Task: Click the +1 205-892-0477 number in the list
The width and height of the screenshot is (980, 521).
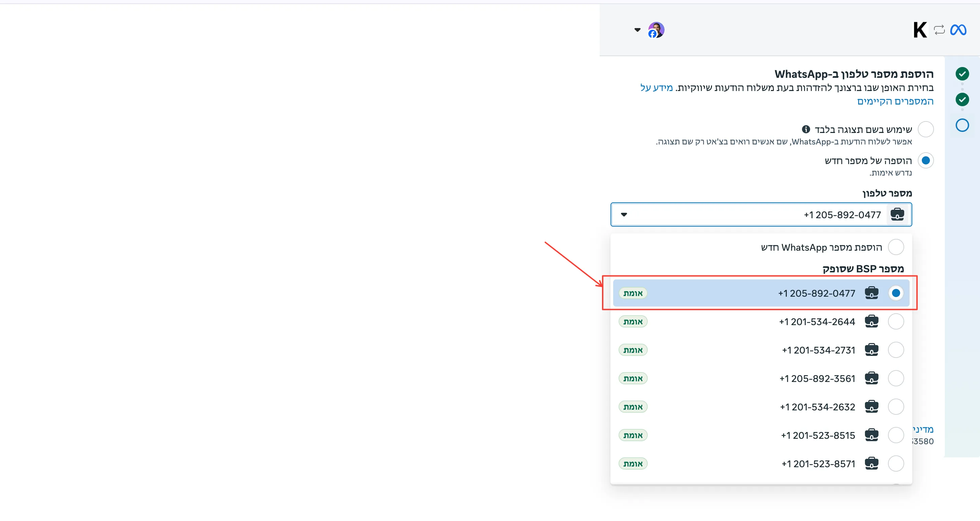Action: click(817, 293)
